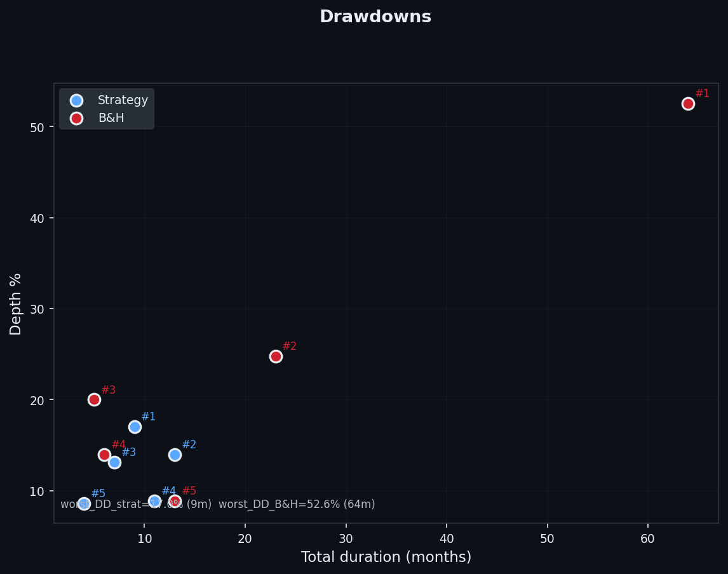Click the B&H legend text label
The width and height of the screenshot is (728, 574).
[x=111, y=118]
